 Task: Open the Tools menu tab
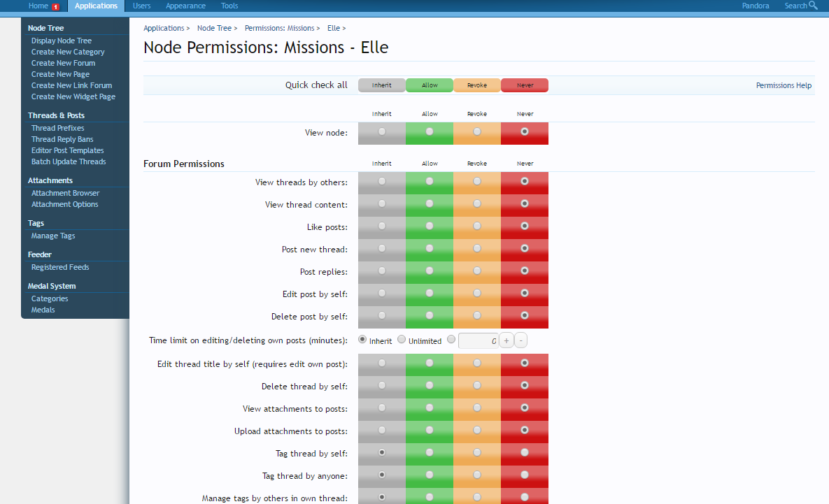(229, 6)
